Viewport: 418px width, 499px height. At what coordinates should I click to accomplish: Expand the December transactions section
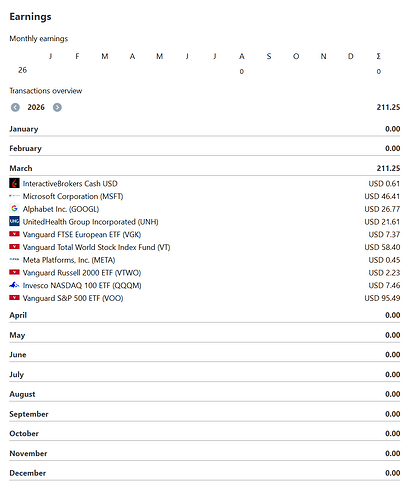pyautogui.click(x=205, y=473)
